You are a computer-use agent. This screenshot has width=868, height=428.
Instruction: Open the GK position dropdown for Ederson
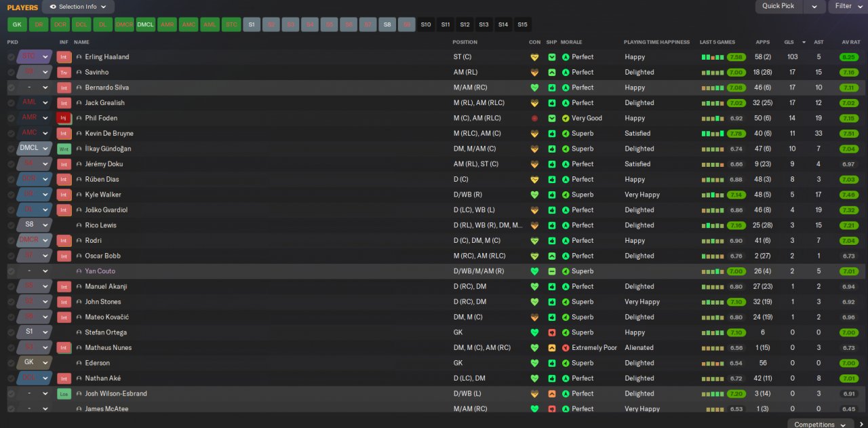point(35,363)
